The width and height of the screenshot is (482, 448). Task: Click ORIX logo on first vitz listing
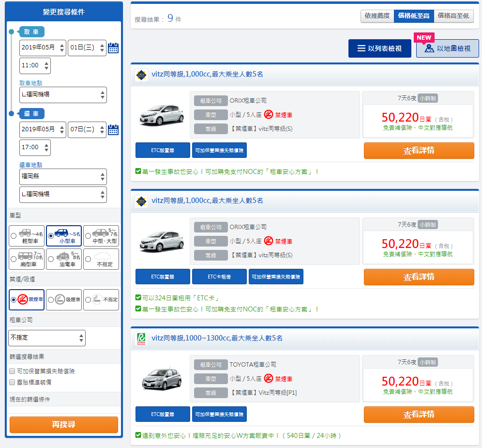coord(141,75)
